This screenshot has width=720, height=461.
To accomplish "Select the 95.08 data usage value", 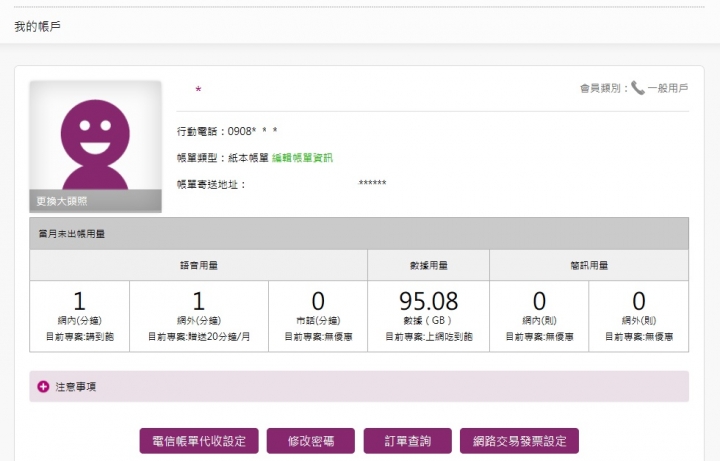I will 428,301.
